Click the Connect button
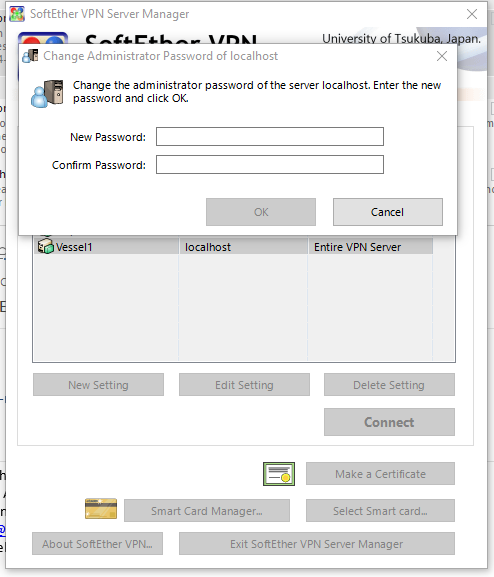This screenshot has width=494, height=577. pyautogui.click(x=389, y=422)
